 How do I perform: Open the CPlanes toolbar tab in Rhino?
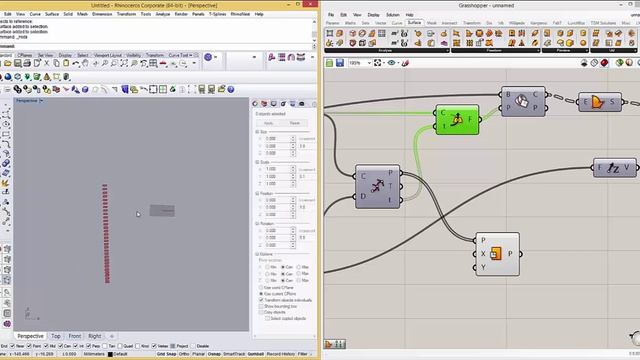click(x=24, y=55)
